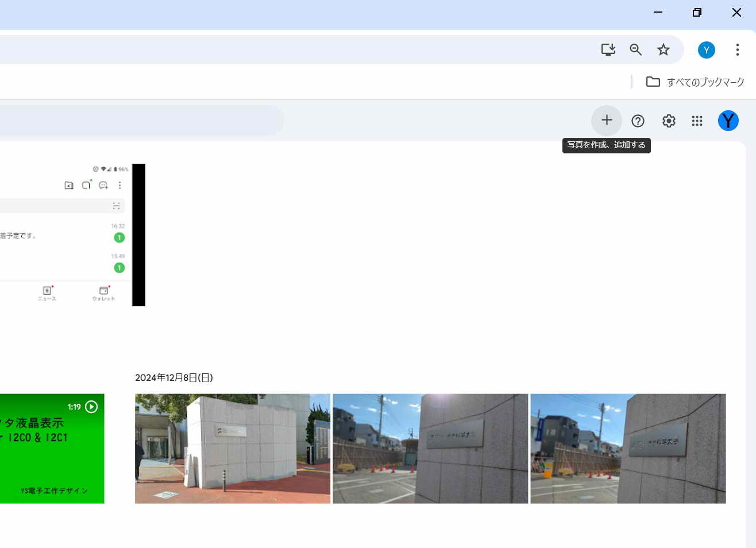The width and height of the screenshot is (756, 548).
Task: Close the Chrome window
Action: (x=736, y=12)
